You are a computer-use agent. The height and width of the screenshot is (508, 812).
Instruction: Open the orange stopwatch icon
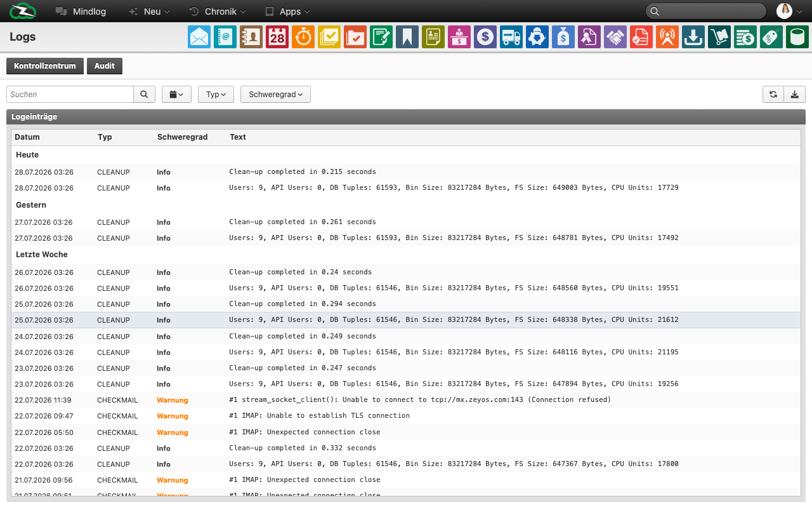(x=303, y=37)
